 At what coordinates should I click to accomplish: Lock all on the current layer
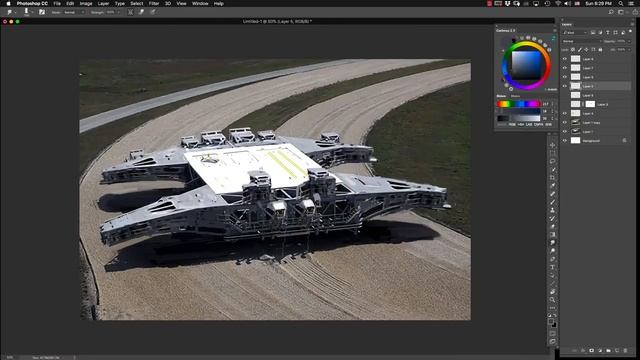pyautogui.click(x=600, y=50)
